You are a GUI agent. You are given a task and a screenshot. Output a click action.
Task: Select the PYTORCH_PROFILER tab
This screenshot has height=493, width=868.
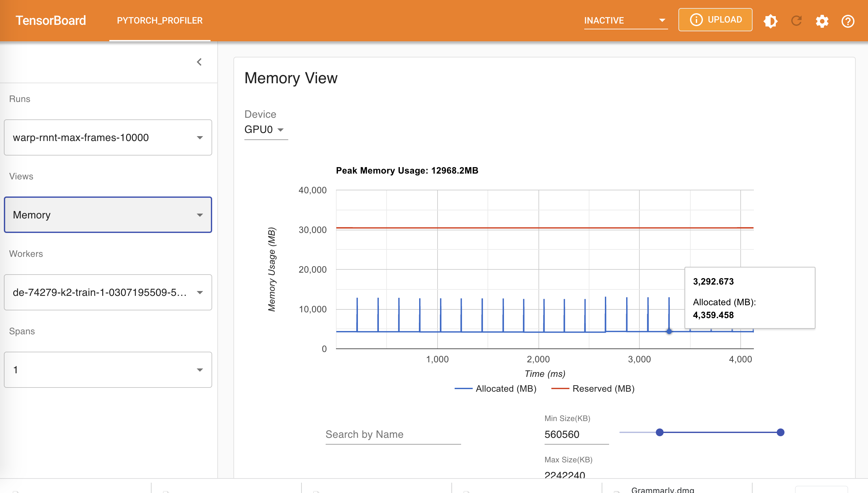point(160,21)
